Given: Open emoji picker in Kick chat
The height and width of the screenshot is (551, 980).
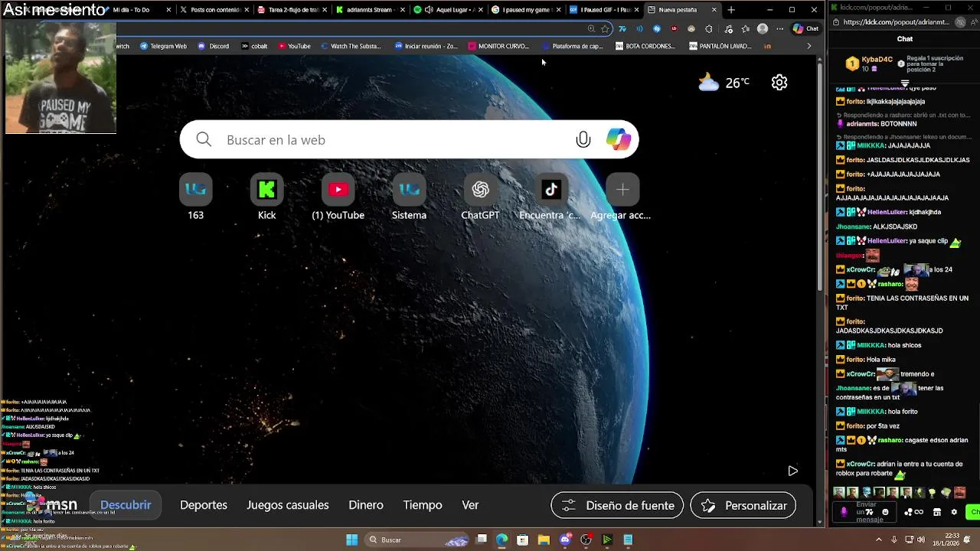Looking at the screenshot, I should click(x=885, y=512).
